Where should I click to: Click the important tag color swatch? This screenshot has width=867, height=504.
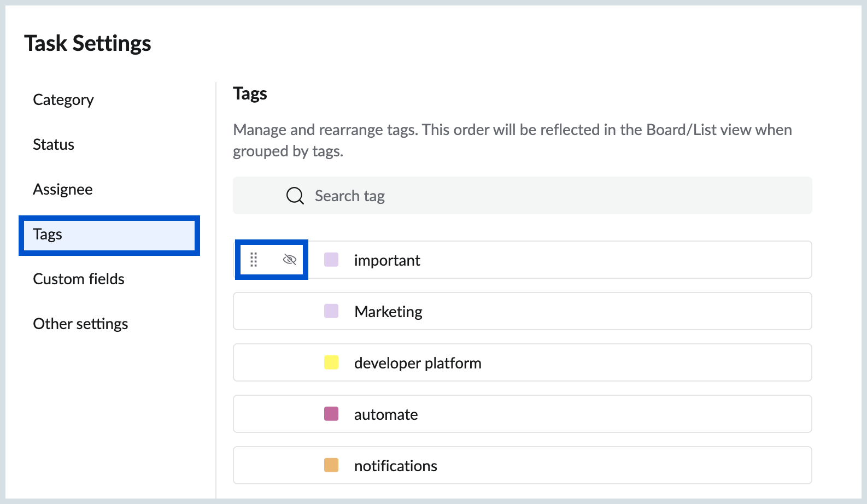click(331, 260)
